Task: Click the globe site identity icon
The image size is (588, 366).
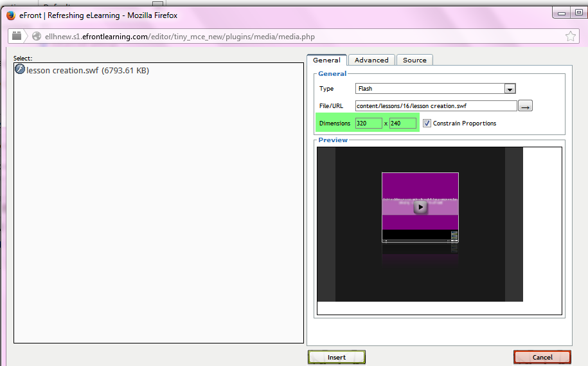Action: [x=37, y=37]
